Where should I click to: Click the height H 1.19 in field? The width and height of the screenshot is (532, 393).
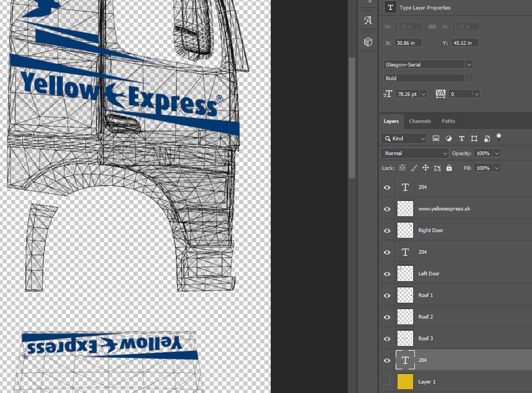click(465, 26)
